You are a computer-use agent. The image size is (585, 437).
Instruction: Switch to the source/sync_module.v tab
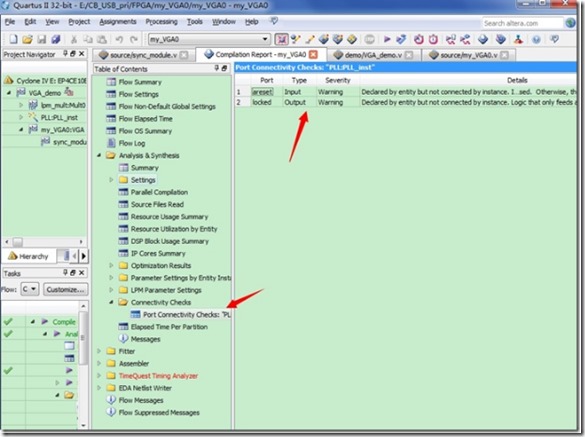pos(143,55)
